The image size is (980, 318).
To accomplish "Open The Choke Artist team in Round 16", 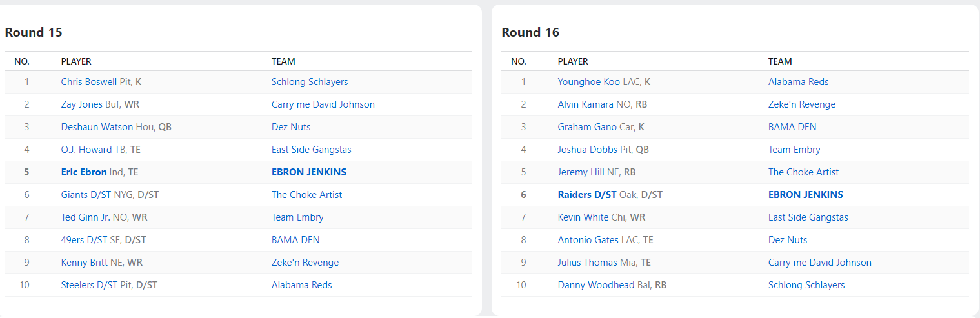I will click(803, 172).
